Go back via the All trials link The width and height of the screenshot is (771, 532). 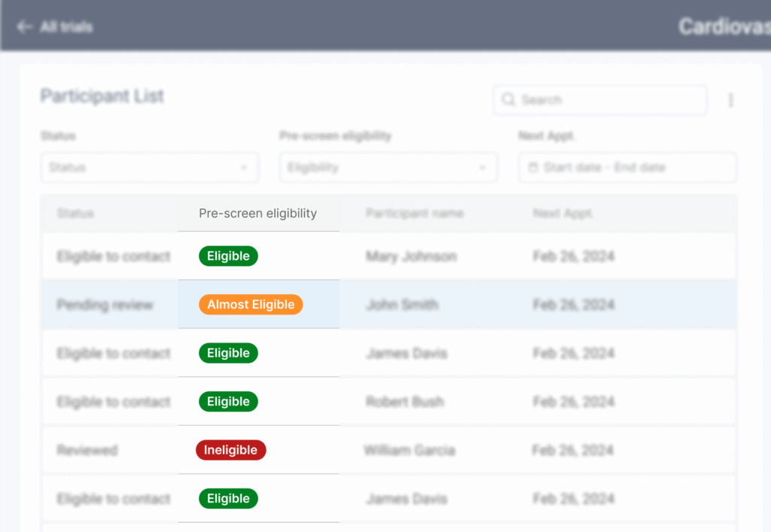tap(66, 27)
